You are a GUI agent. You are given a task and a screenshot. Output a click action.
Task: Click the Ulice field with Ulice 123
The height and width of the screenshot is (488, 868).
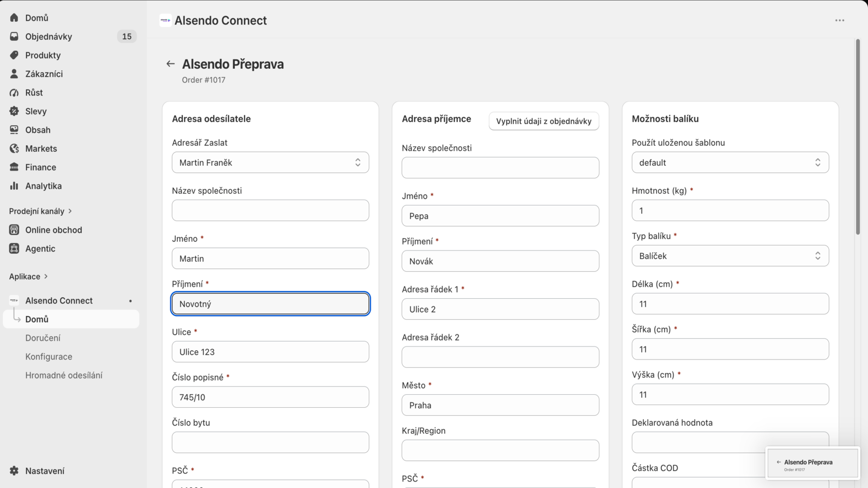(x=270, y=352)
